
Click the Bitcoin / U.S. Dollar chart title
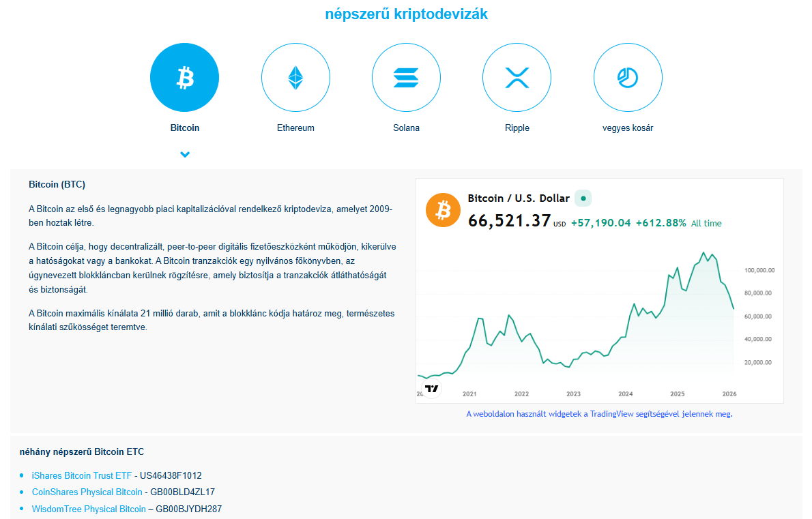pos(518,198)
